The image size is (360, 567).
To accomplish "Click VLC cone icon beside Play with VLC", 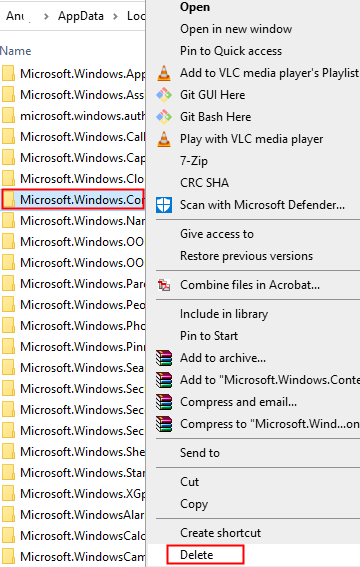I will coord(164,139).
